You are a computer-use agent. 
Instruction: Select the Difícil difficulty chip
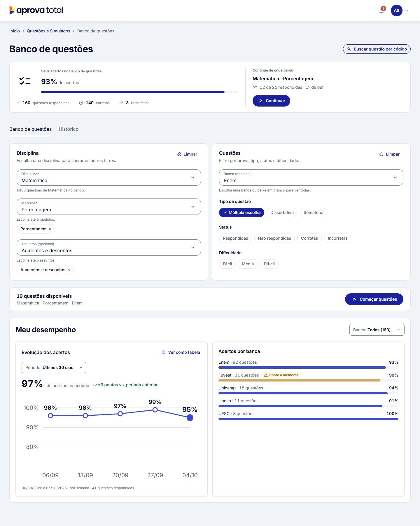click(269, 264)
